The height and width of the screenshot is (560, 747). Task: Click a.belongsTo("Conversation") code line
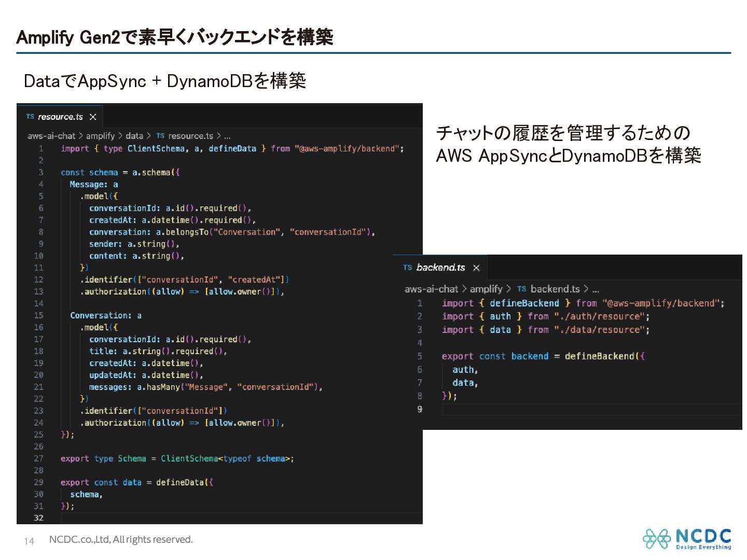point(232,232)
